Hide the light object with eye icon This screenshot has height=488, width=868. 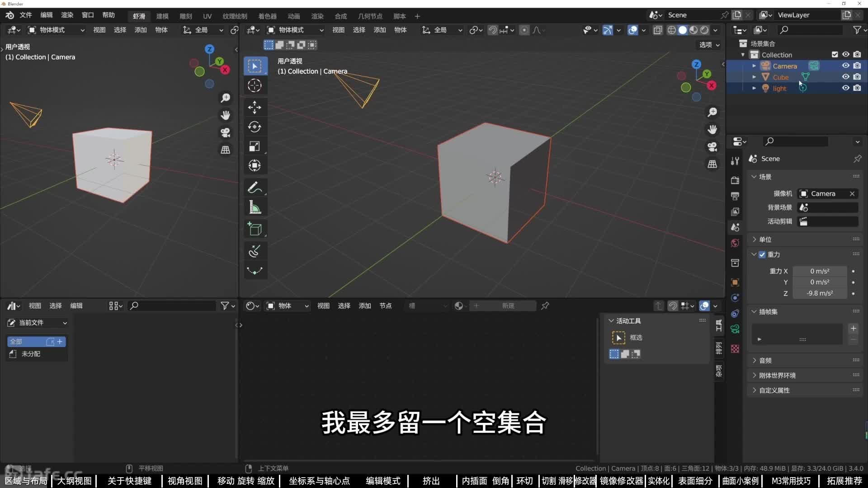pos(845,88)
